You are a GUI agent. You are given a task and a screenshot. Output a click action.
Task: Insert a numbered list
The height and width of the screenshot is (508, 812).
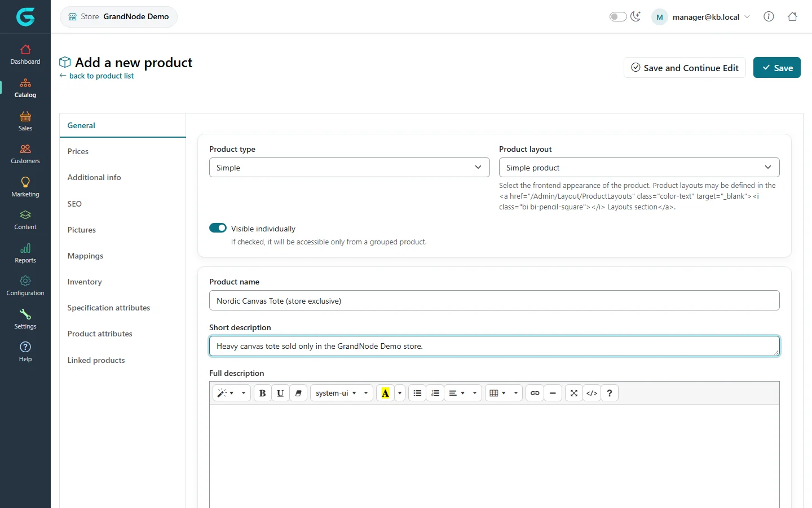435,393
